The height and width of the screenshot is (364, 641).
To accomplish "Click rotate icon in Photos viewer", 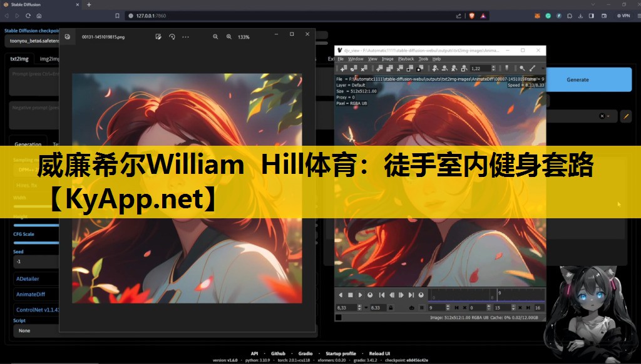I will [172, 37].
